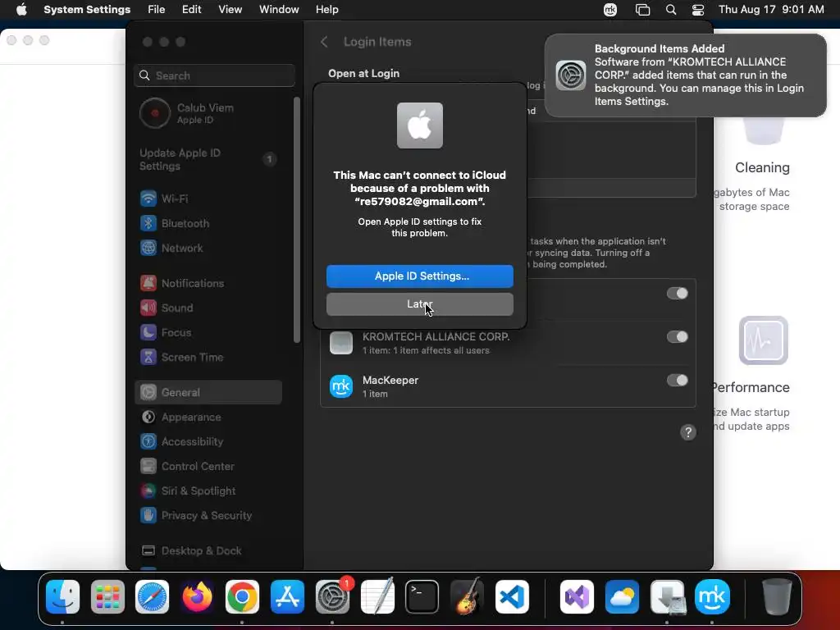Viewport: 840px width, 630px height.
Task: Toggle off MacKeeper background item
Action: click(x=677, y=381)
